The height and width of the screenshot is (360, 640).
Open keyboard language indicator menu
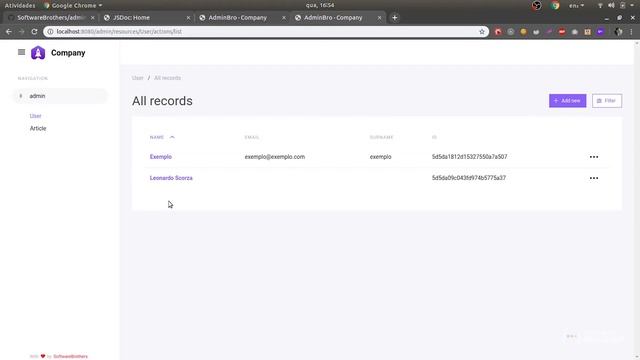576,5
